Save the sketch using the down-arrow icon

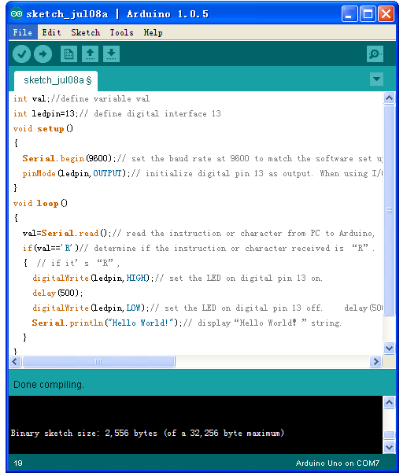point(111,54)
